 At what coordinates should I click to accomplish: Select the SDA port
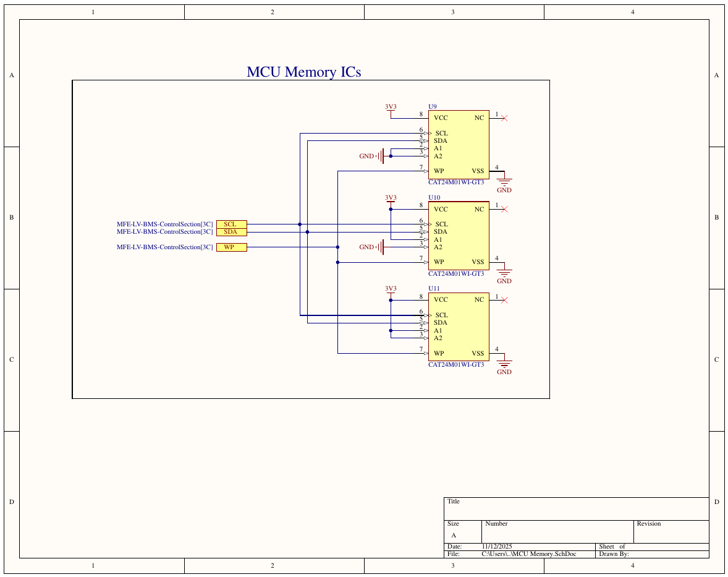(232, 232)
